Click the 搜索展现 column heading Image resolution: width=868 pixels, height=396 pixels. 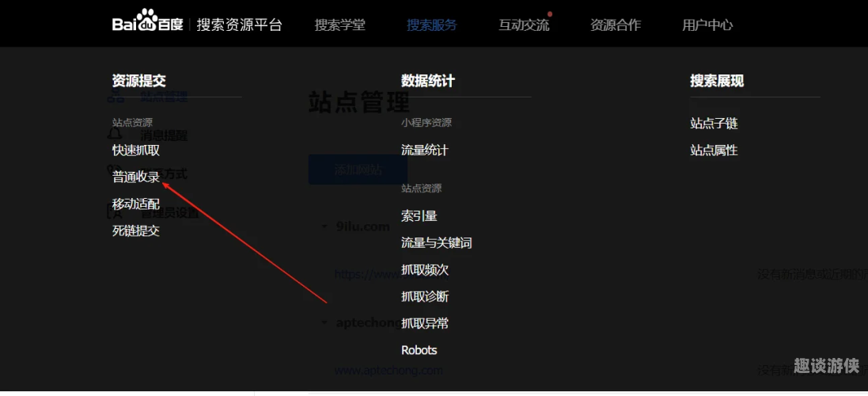717,81
